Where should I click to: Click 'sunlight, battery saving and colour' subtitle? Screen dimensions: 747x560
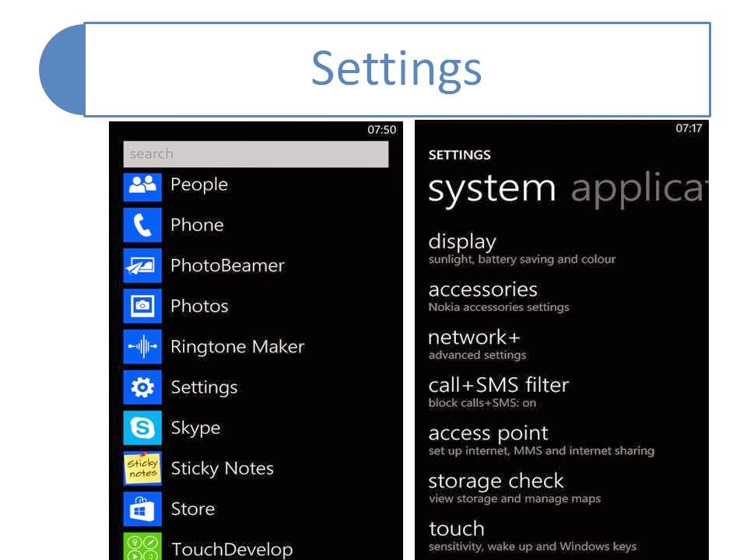(521, 260)
